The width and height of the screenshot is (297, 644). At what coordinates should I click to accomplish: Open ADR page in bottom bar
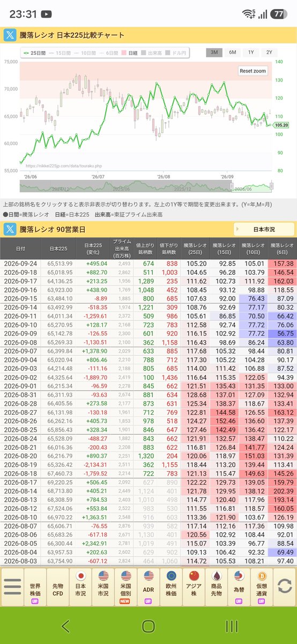(x=148, y=587)
